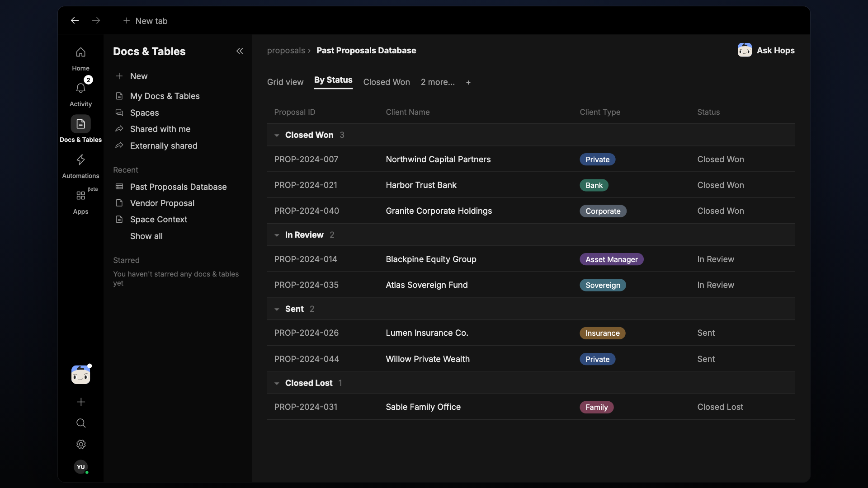Collapse the Closed Won group
Image resolution: width=868 pixels, height=488 pixels.
point(277,135)
